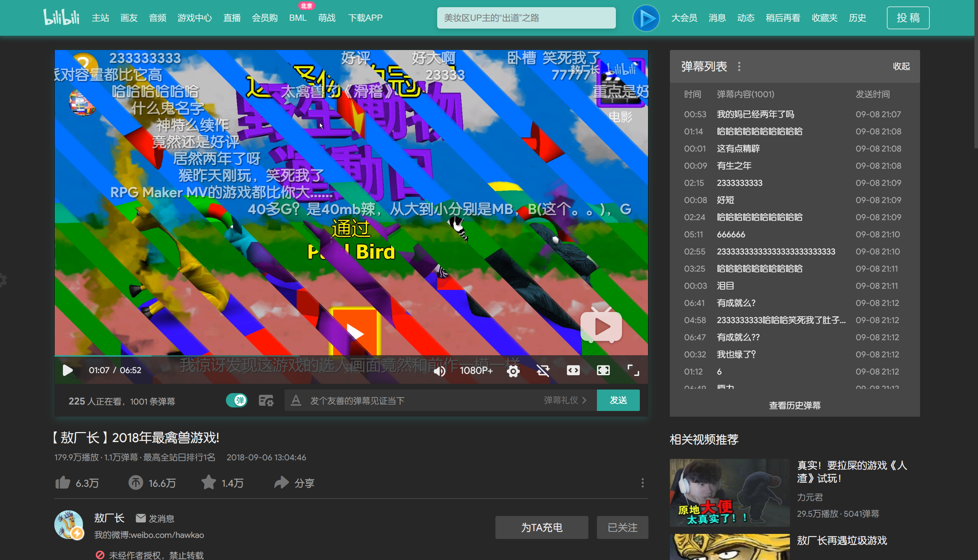978x560 pixels.
Task: Click the like thumbs-up icon
Action: click(63, 482)
